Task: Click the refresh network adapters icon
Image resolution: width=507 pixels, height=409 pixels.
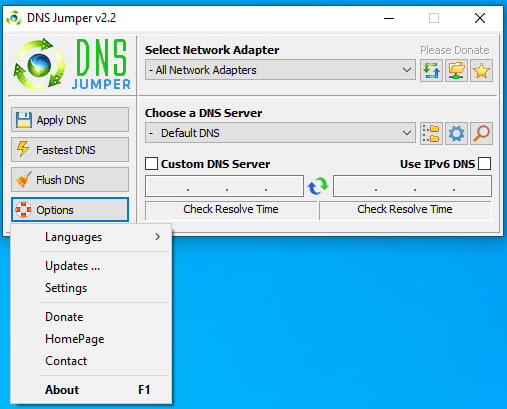Action: coord(431,70)
